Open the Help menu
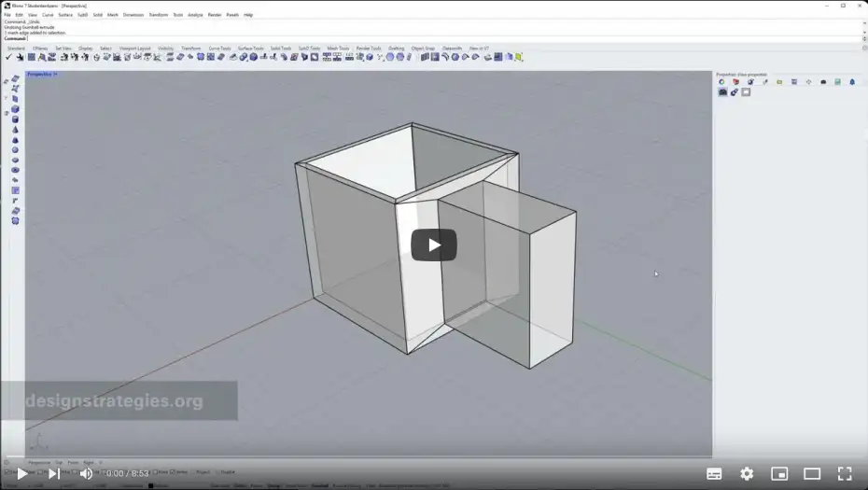868x490 pixels. point(248,15)
